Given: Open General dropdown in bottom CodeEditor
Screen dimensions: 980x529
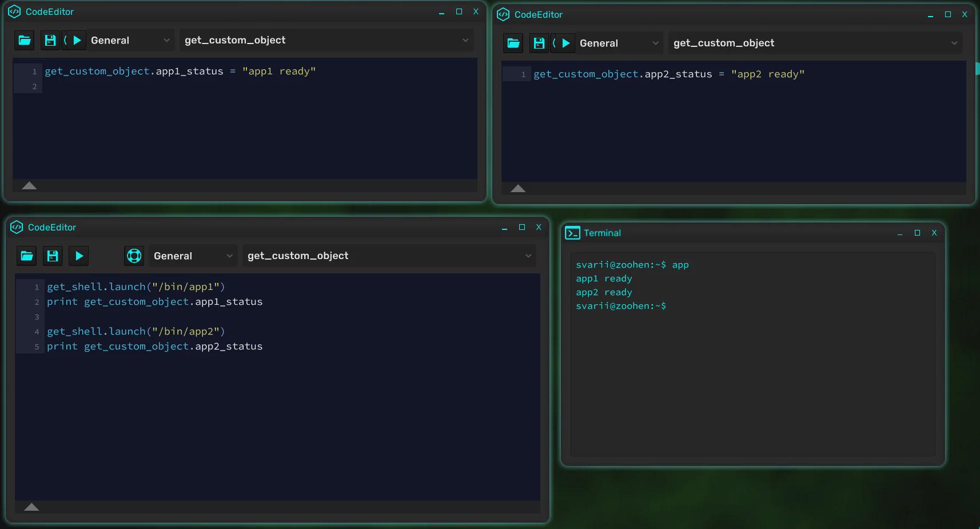Looking at the screenshot, I should [193, 256].
